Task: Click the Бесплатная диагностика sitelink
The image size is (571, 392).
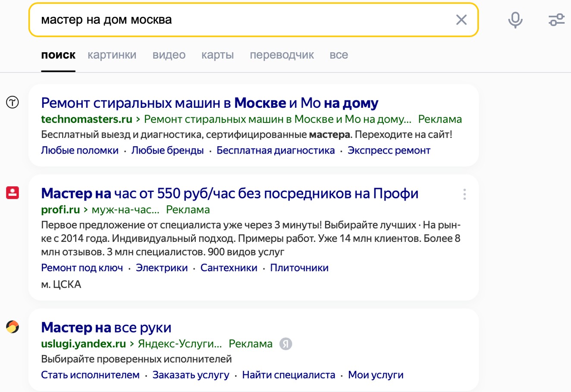Action: pos(275,150)
